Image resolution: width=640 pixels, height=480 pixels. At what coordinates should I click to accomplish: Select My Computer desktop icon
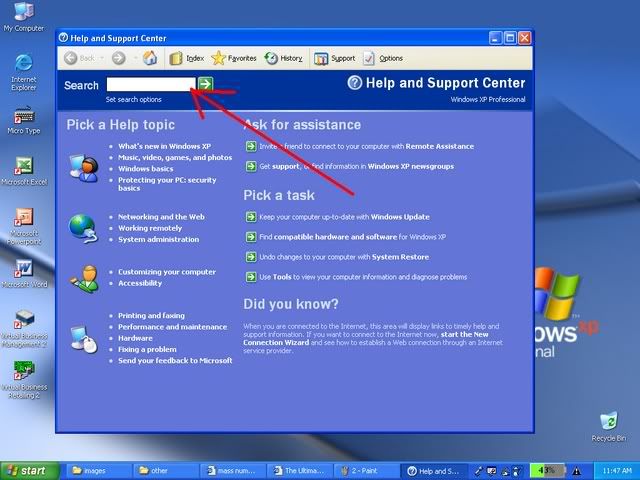[x=24, y=16]
